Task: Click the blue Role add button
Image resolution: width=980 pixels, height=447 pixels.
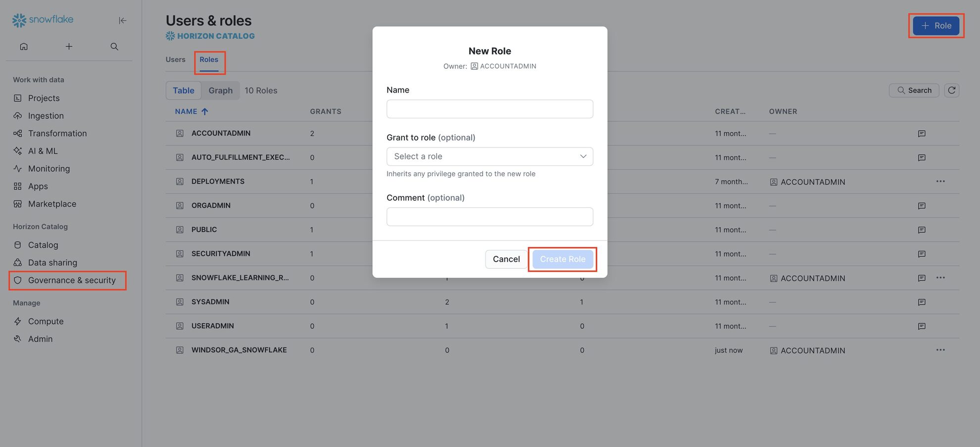Action: pyautogui.click(x=936, y=26)
